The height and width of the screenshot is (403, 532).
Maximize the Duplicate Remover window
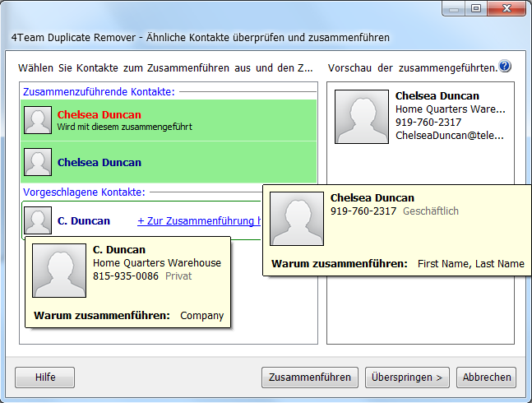pyautogui.click(x=476, y=8)
